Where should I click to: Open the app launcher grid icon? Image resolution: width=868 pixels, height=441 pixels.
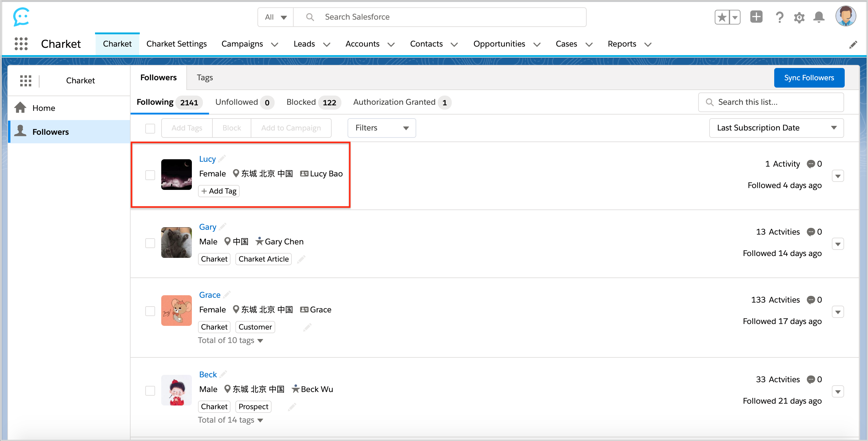tap(21, 44)
